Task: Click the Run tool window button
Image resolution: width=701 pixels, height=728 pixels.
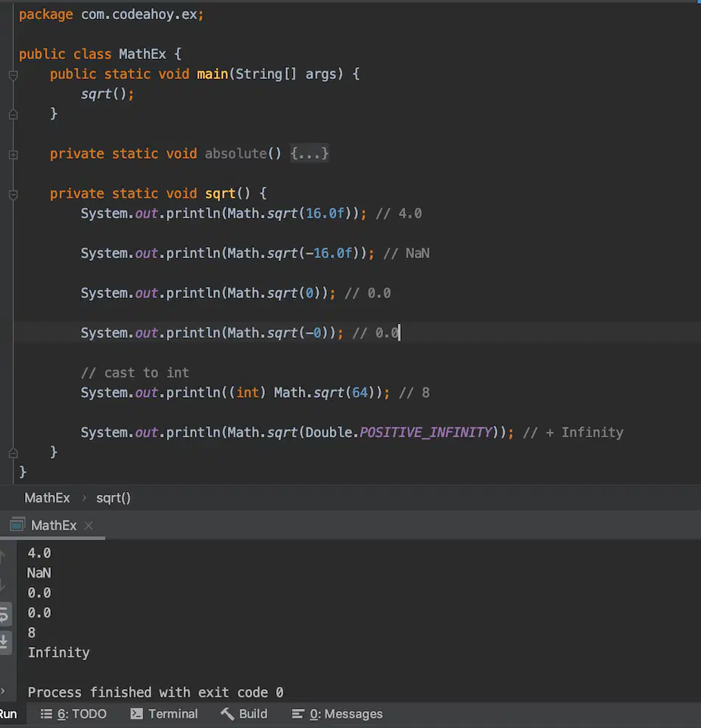Action: pyautogui.click(x=8, y=713)
